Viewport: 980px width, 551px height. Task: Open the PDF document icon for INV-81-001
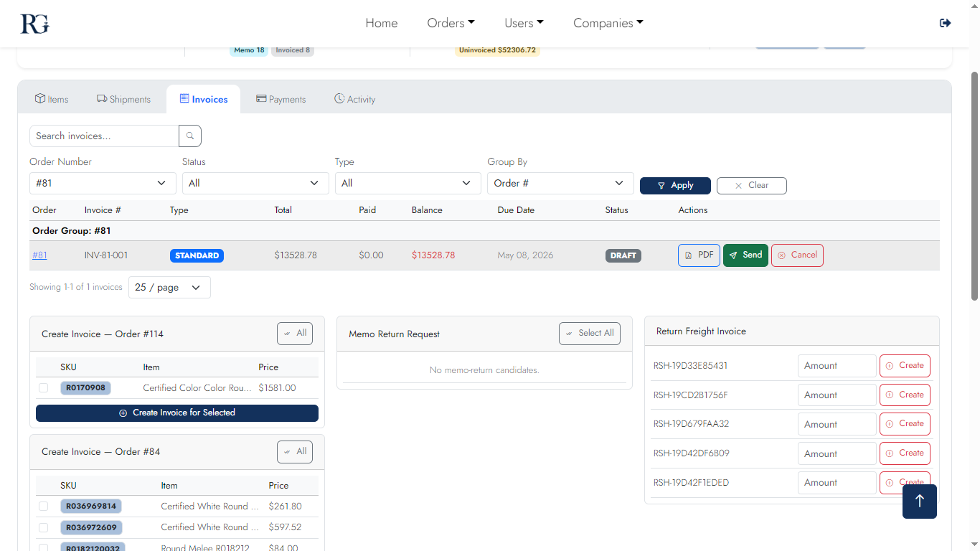690,255
